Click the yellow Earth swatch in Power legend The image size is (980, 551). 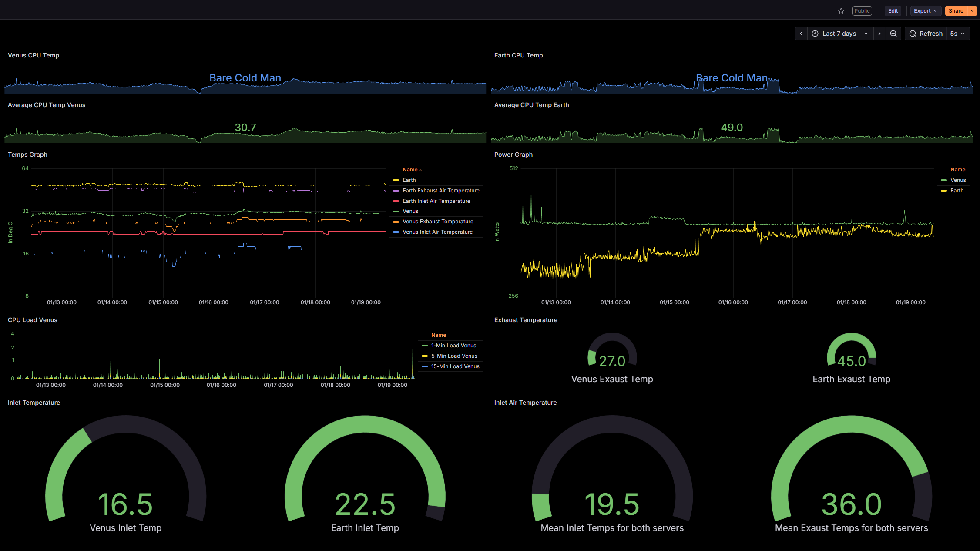point(943,191)
